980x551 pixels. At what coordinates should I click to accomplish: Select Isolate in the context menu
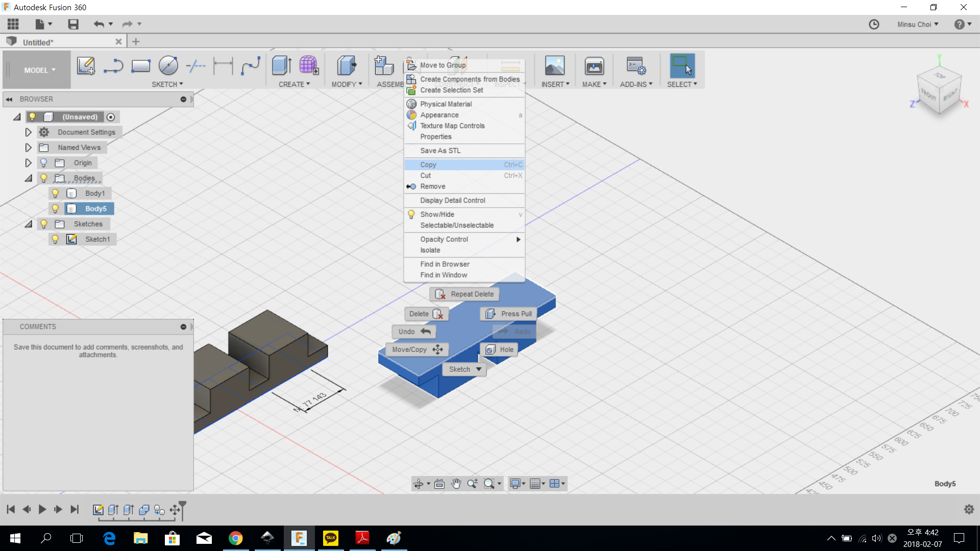[464, 250]
